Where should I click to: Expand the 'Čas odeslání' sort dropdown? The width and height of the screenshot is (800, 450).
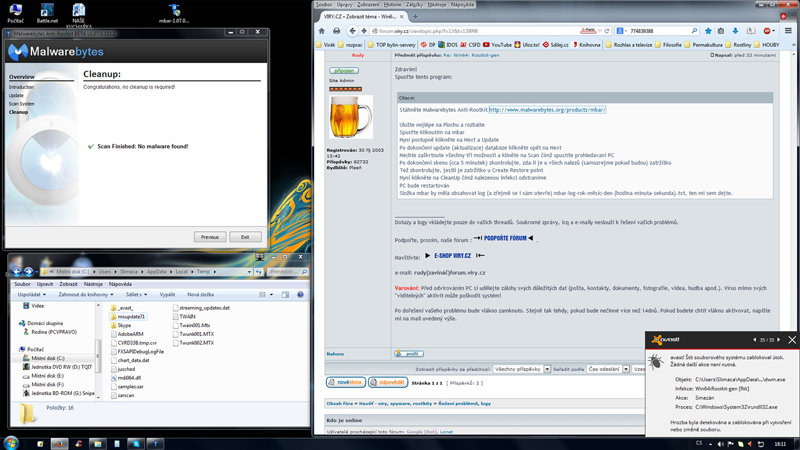click(x=607, y=369)
